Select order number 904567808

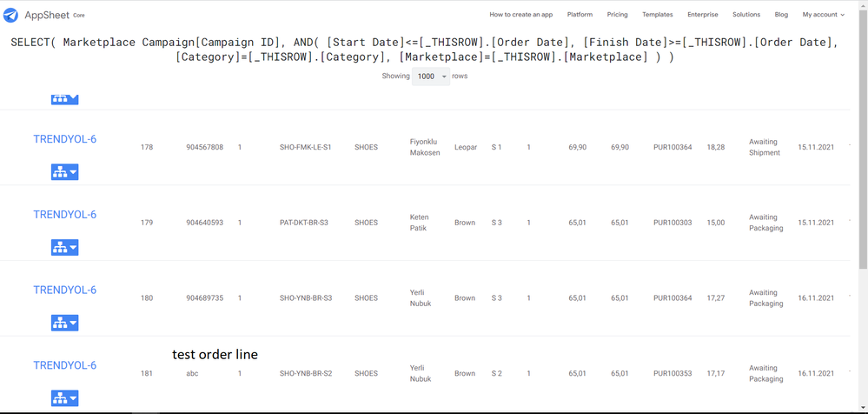205,147
